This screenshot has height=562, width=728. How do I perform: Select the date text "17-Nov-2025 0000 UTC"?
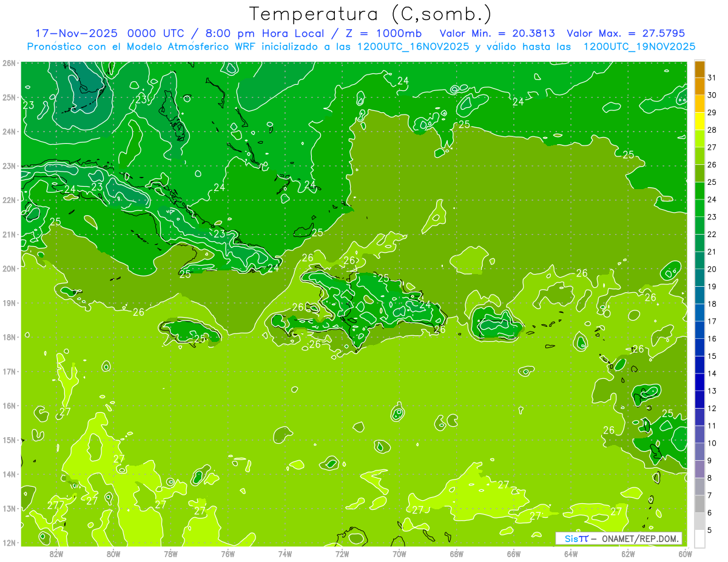click(110, 33)
